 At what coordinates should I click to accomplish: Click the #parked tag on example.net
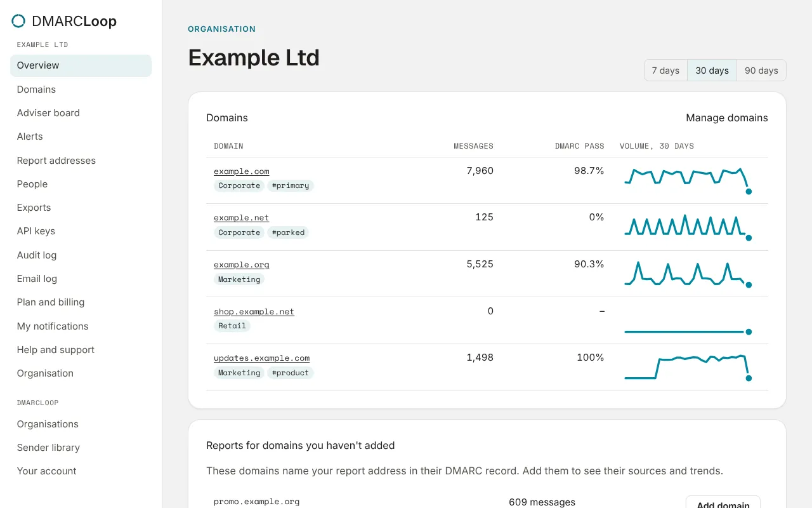tap(288, 232)
